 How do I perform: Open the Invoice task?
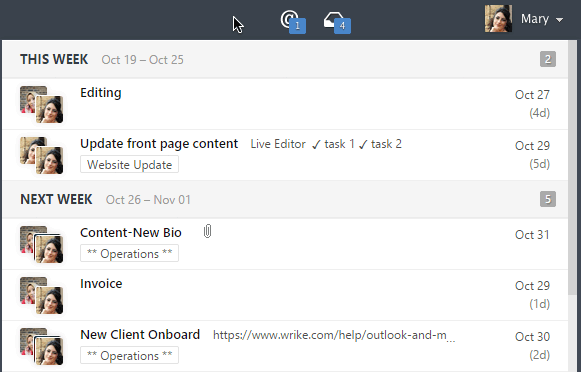coord(101,284)
